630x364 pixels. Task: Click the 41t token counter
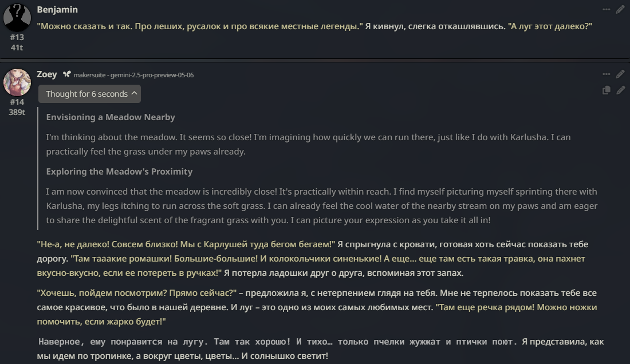point(17,48)
